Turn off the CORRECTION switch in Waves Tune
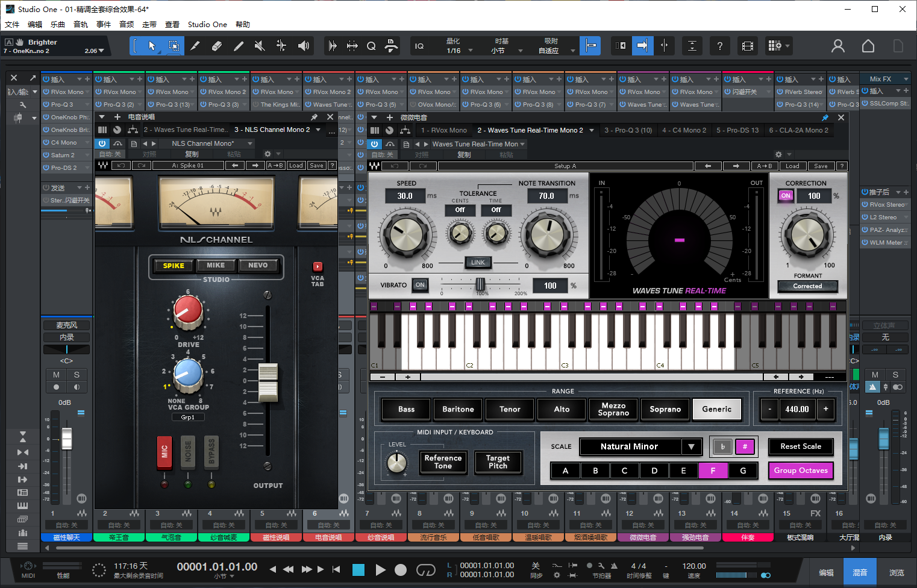917x588 pixels. pos(785,195)
